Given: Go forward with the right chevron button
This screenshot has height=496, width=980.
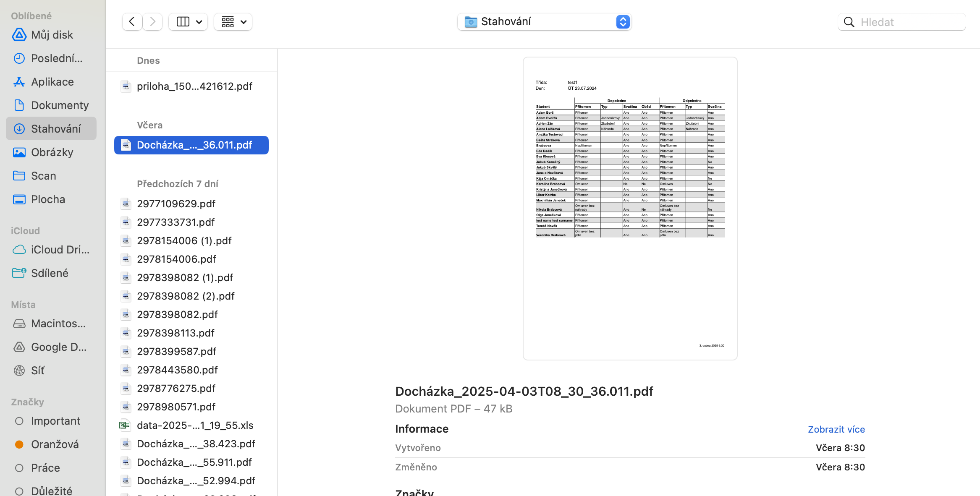Looking at the screenshot, I should pyautogui.click(x=153, y=22).
